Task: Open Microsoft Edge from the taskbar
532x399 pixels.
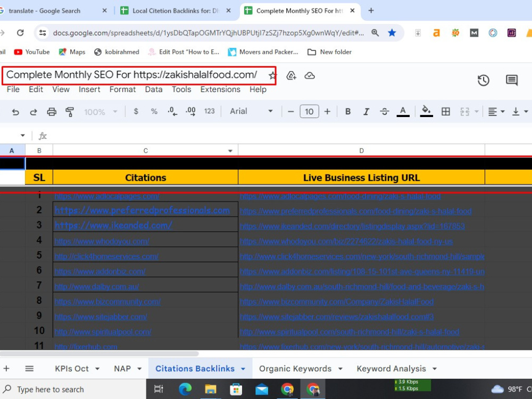Action: click(x=185, y=389)
